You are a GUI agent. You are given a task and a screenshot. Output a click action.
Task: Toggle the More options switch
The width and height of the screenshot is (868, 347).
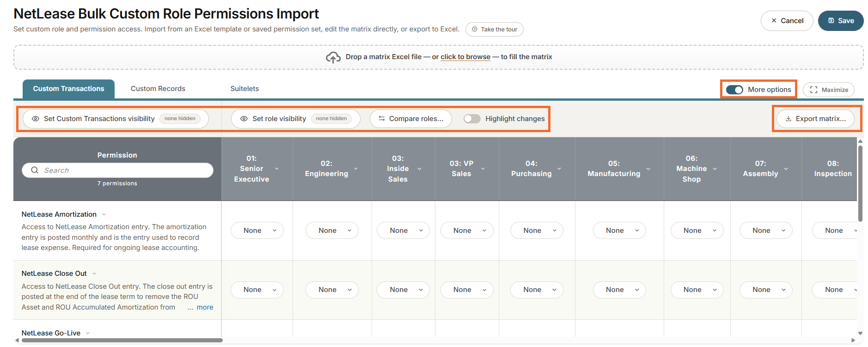tap(734, 90)
